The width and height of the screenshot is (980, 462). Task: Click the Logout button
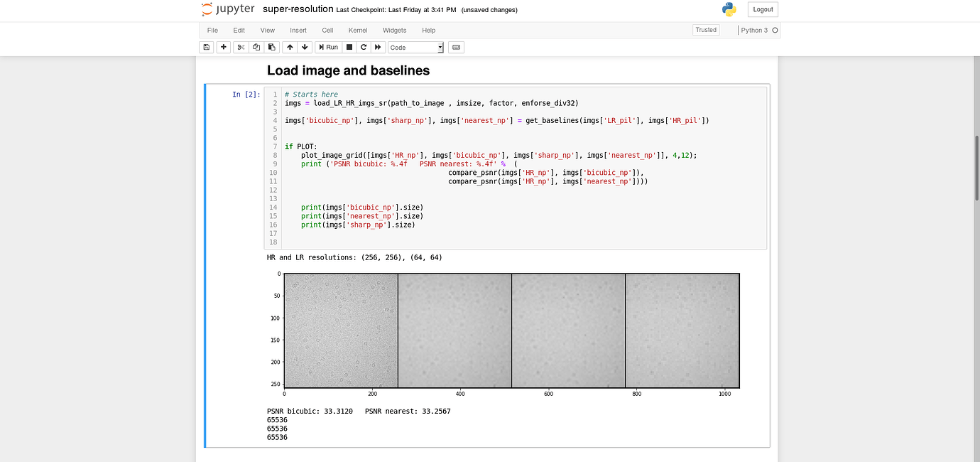[763, 9]
